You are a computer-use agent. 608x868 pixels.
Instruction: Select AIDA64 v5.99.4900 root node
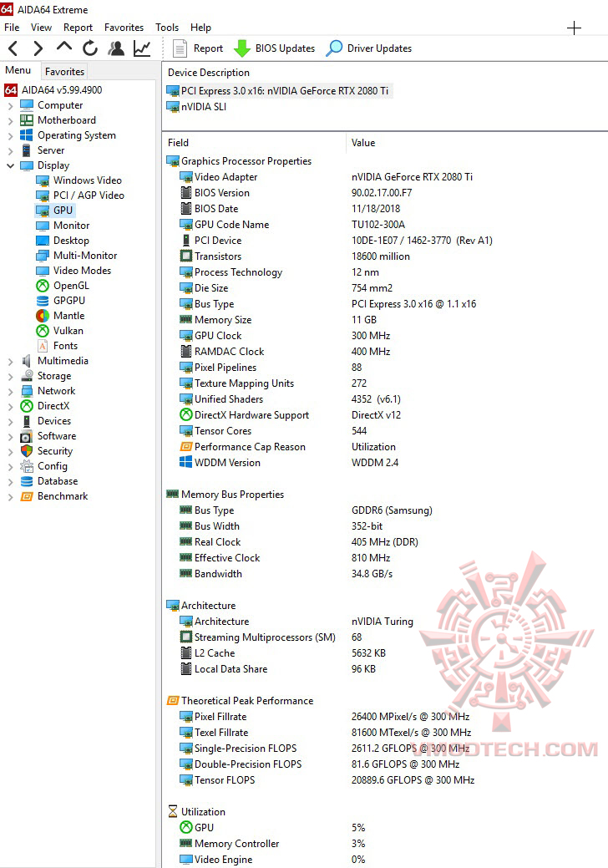[62, 89]
